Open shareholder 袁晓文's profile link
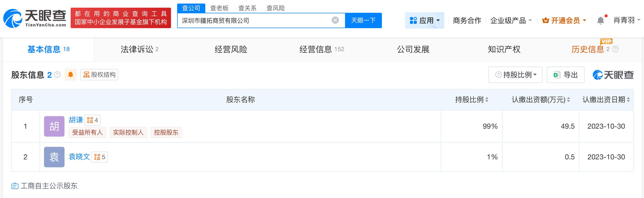This screenshot has height=198, width=644. coord(79,157)
